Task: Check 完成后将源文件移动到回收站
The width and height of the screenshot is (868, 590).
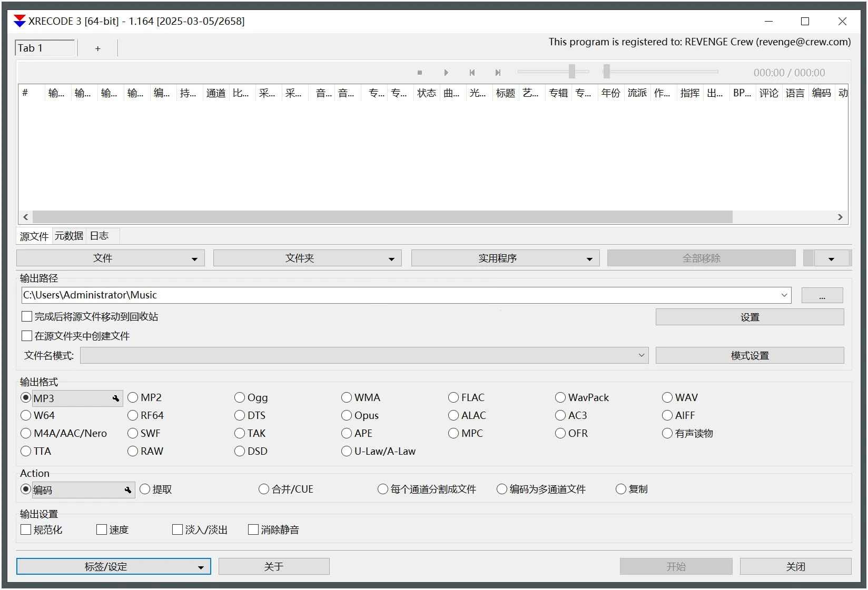Action: click(x=26, y=316)
